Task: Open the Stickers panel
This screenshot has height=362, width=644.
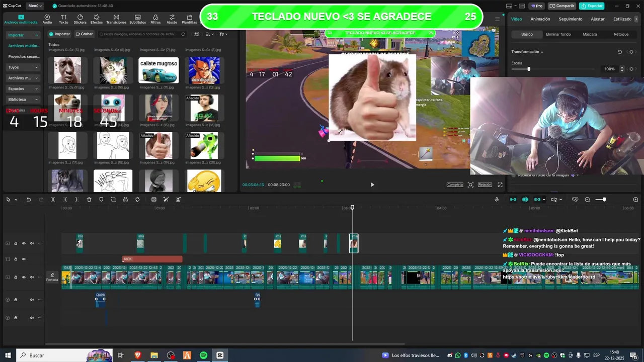Action: pos(80,19)
